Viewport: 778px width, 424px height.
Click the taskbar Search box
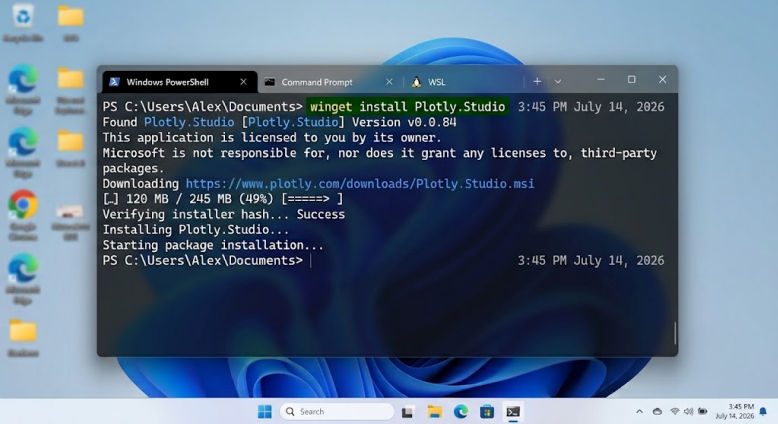coord(337,412)
